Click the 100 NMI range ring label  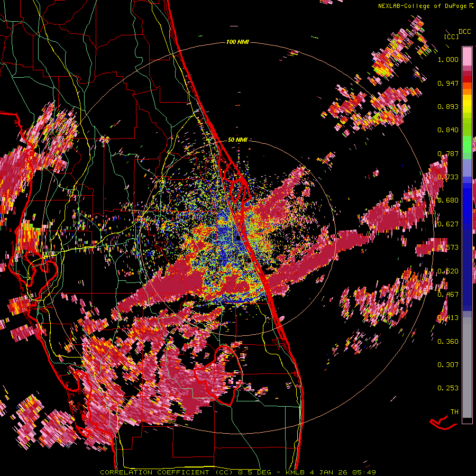tap(237, 42)
